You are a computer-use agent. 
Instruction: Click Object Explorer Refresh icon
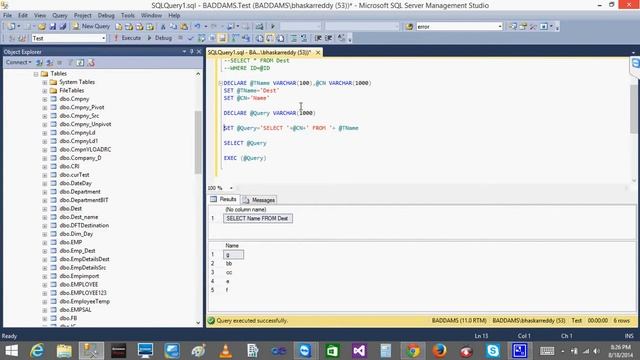(80, 62)
